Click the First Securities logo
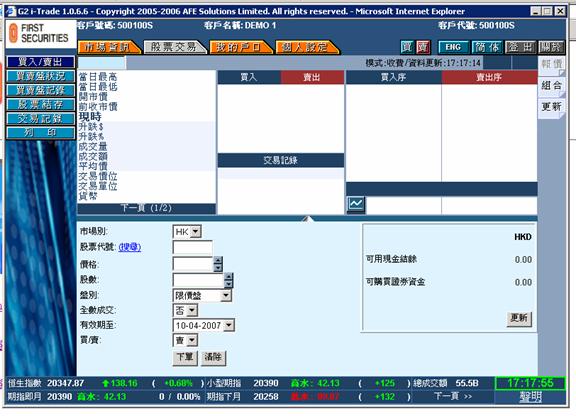576x416 pixels. [x=40, y=33]
